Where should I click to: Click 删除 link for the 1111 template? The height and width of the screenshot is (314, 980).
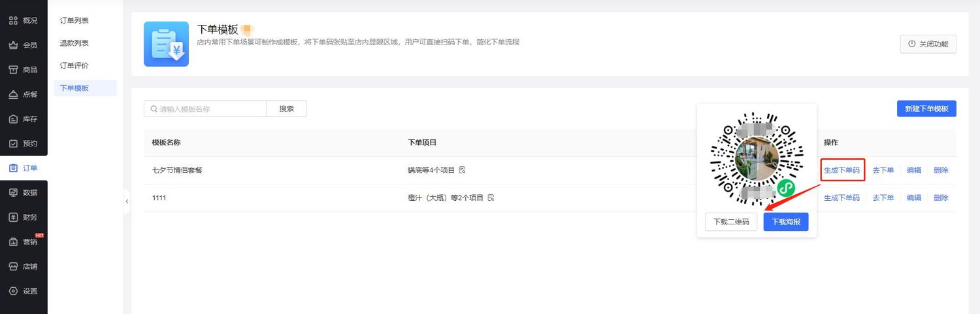tap(941, 198)
